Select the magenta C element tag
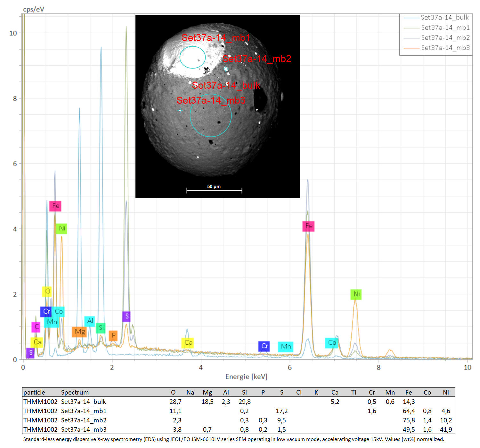 36,327
